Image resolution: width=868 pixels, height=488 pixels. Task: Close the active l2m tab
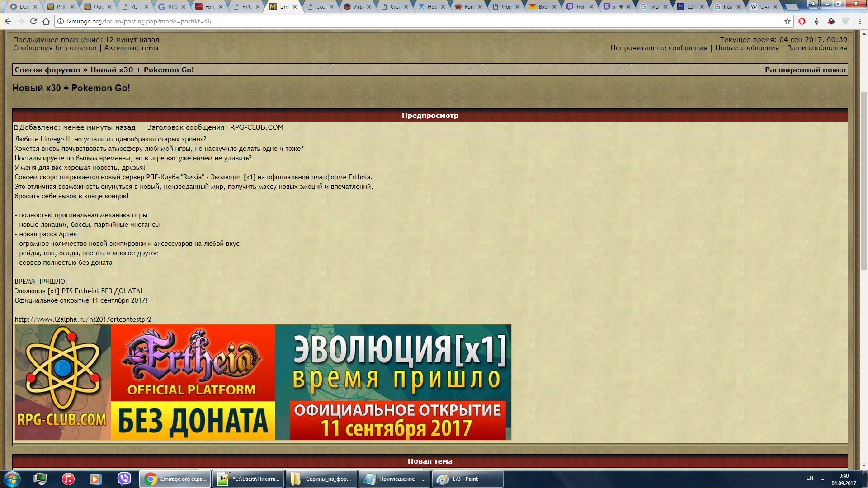pyautogui.click(x=295, y=7)
